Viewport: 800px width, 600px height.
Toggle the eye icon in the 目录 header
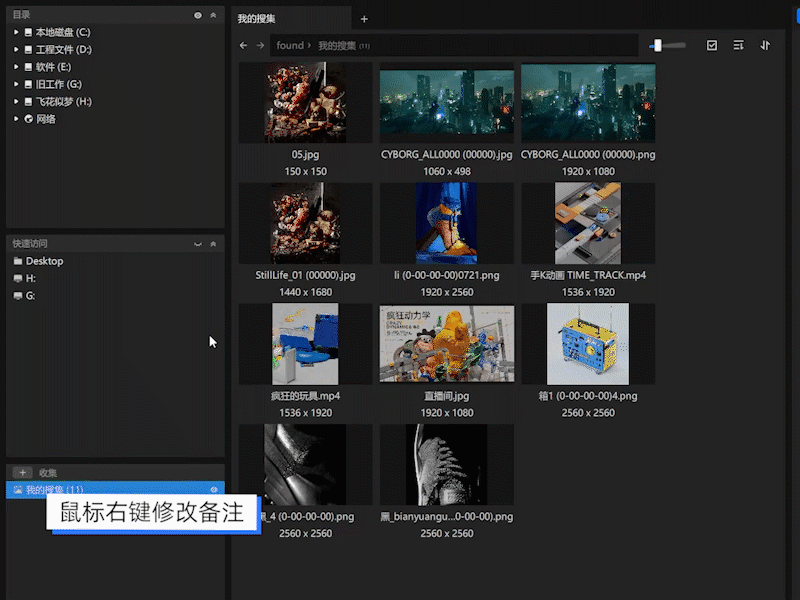tap(198, 15)
